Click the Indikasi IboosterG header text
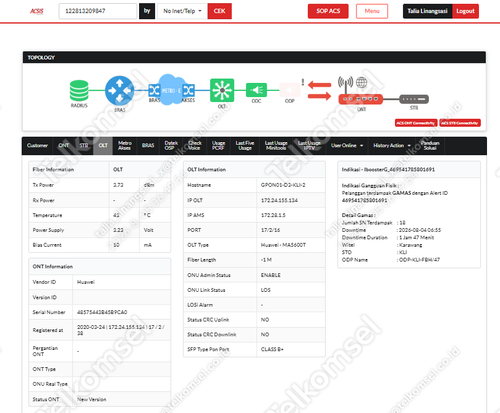 point(388,170)
